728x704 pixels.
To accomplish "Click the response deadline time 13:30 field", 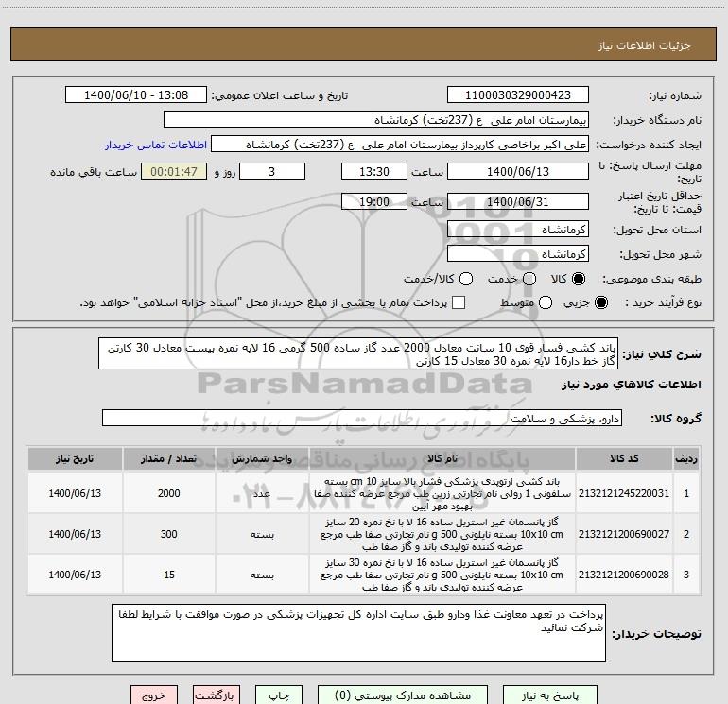I will pos(374,171).
